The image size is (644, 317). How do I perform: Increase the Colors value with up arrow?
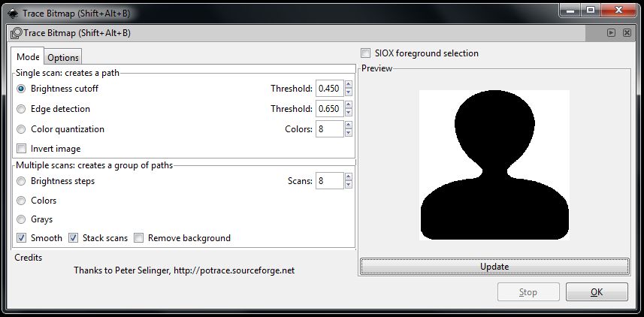click(x=349, y=125)
